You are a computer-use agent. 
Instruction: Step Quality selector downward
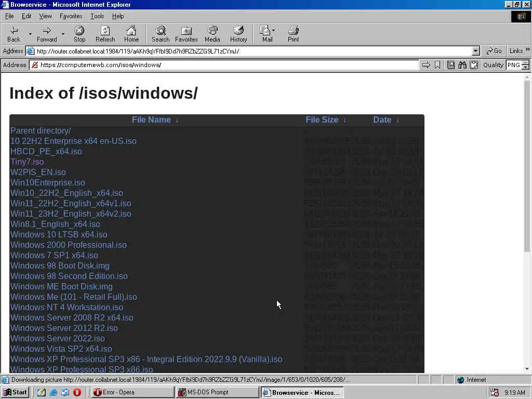[525, 67]
